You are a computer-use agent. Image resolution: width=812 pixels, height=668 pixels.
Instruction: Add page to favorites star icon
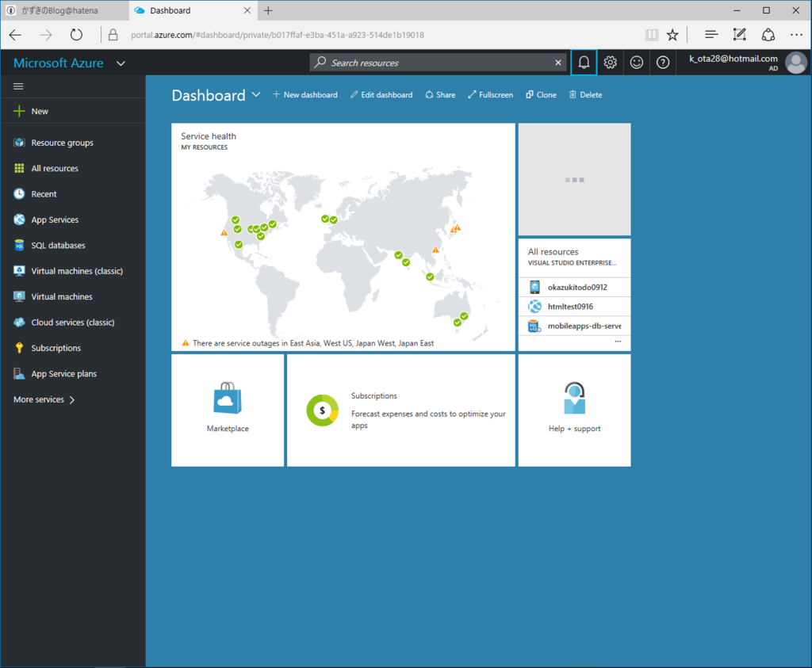[x=672, y=35]
